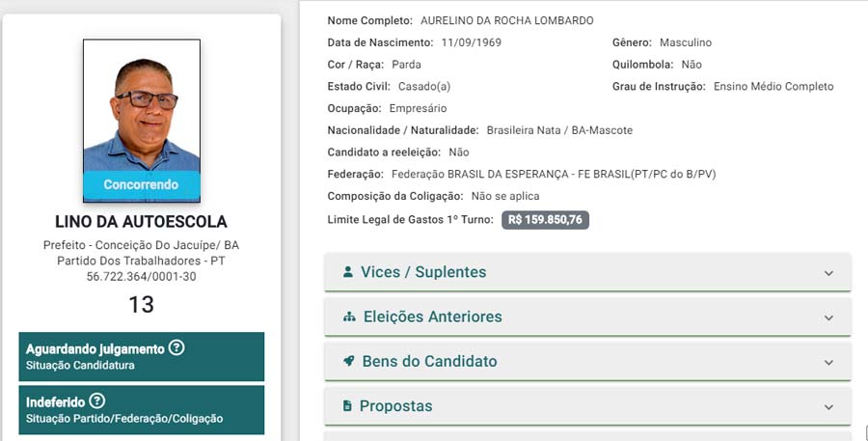Click the Indeferido situation box
868x441 pixels.
pos(141,409)
